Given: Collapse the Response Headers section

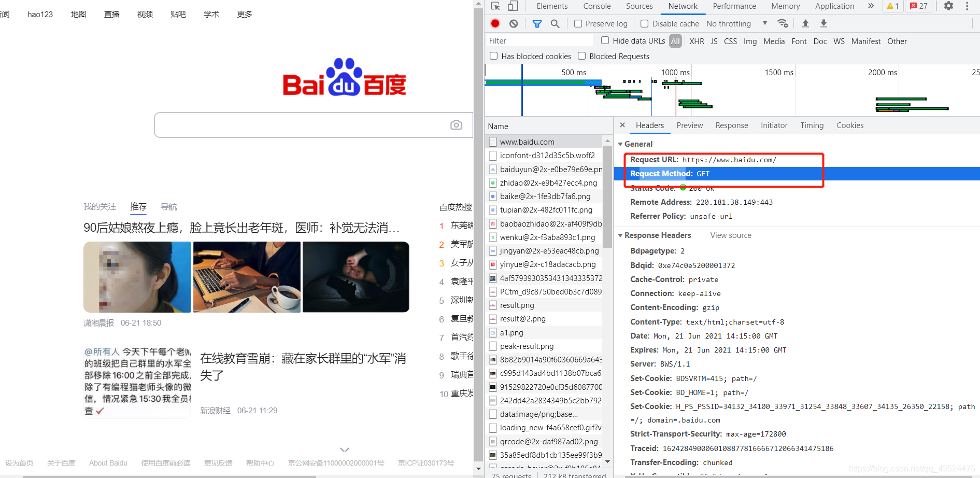Looking at the screenshot, I should pyautogui.click(x=620, y=235).
